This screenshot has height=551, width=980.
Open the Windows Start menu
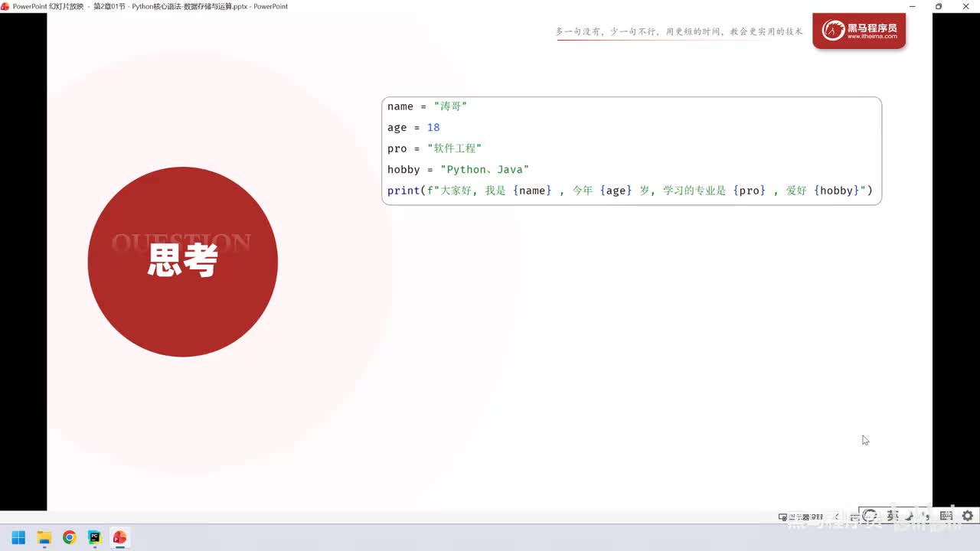[x=18, y=537]
